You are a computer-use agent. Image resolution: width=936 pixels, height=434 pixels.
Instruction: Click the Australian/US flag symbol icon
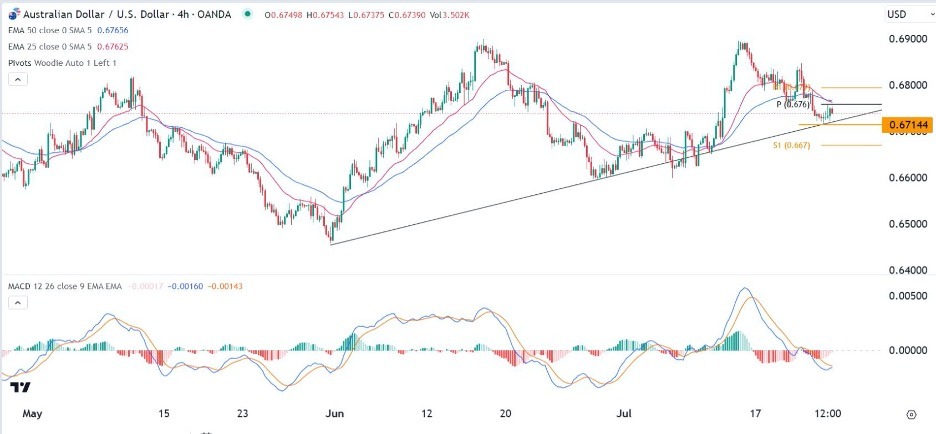[x=10, y=14]
